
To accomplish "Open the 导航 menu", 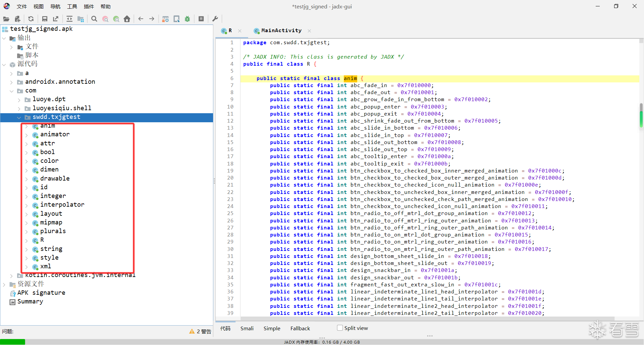I will tap(55, 6).
